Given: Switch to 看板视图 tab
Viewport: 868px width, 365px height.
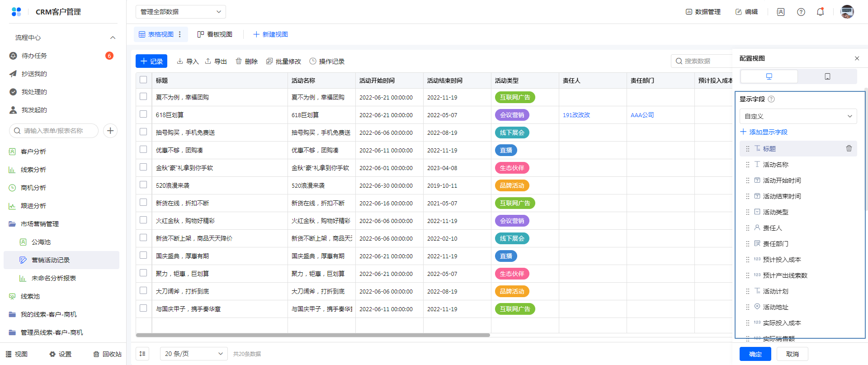Looking at the screenshot, I should (215, 34).
